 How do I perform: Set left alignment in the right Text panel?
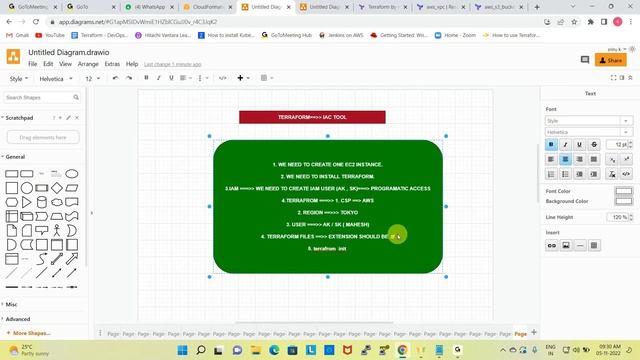(551, 160)
